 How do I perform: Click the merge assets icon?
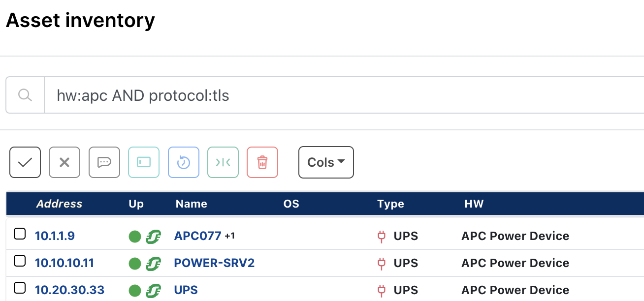pyautogui.click(x=223, y=162)
